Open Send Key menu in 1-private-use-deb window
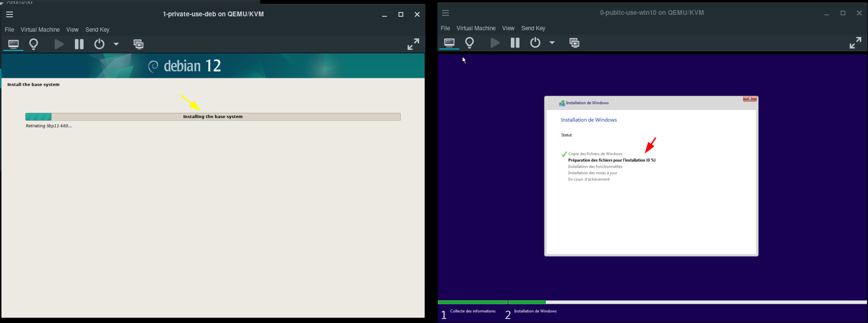The height and width of the screenshot is (323, 868). pyautogui.click(x=97, y=30)
